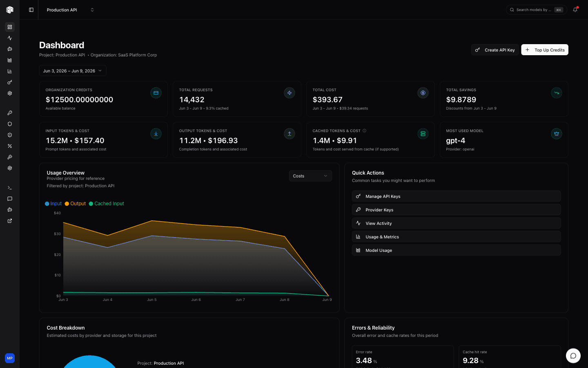Click Top Up Credits button
588x368 pixels.
tap(545, 50)
